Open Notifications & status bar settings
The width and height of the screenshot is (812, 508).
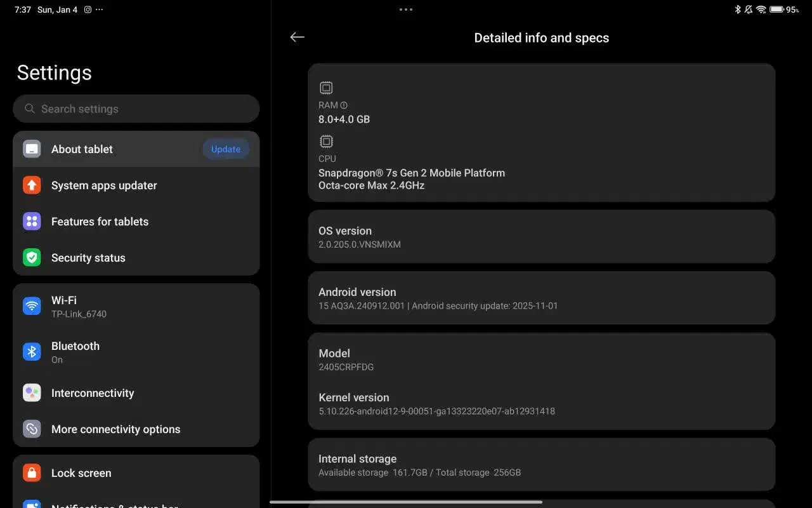pyautogui.click(x=114, y=505)
